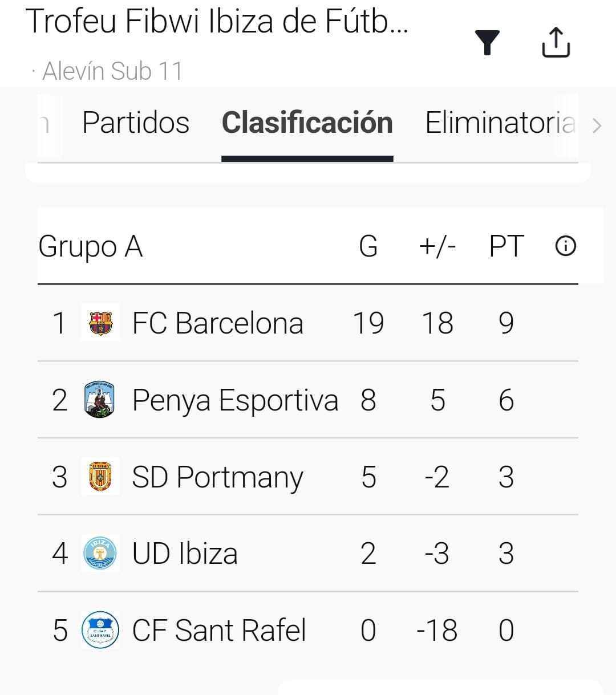Click the CF Sant Rafel crest
Image resolution: width=616 pixels, height=695 pixels.
click(x=100, y=630)
